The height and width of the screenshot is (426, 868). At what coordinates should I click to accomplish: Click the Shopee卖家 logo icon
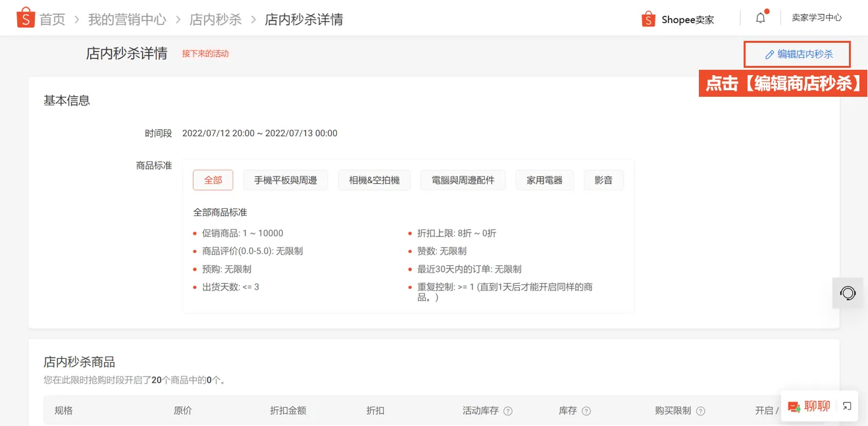648,19
